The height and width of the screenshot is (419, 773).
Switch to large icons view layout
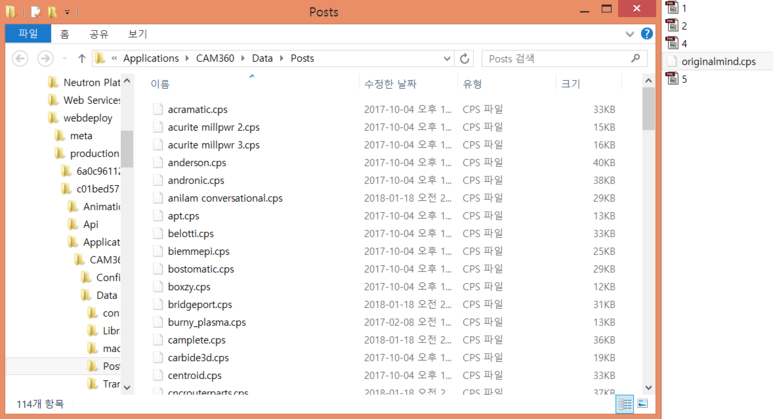[x=642, y=404]
